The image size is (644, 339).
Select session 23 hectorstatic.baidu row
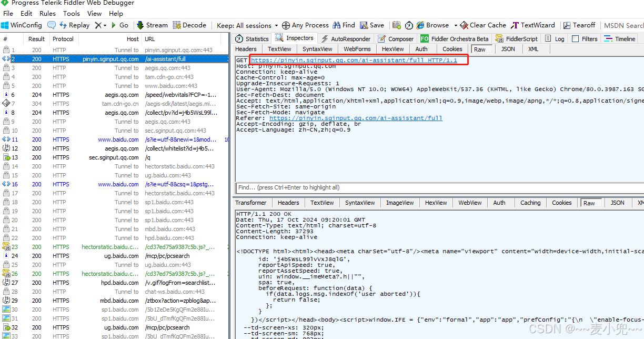click(x=114, y=247)
